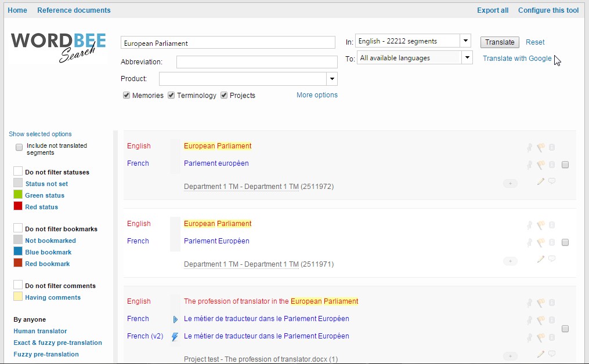
Task: Click the pin icon on the first English row
Action: 529,147
